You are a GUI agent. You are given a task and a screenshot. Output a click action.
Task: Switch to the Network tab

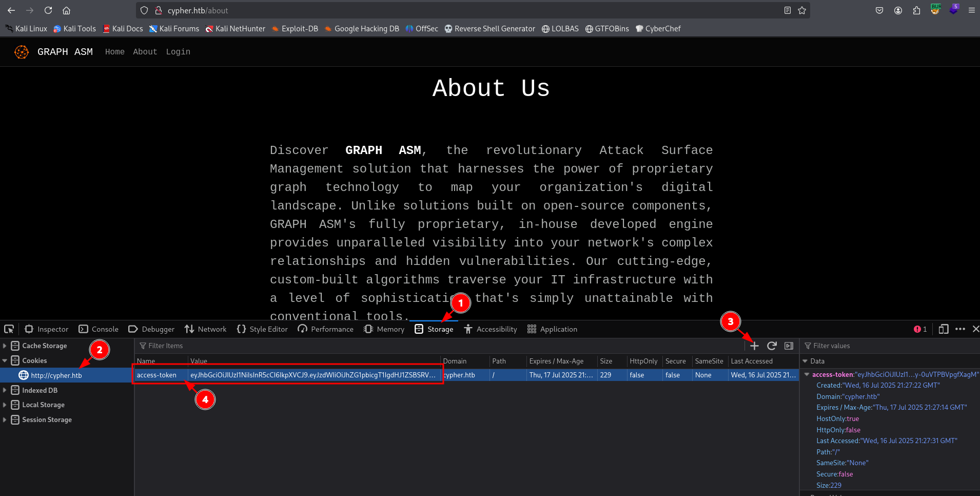pos(206,329)
